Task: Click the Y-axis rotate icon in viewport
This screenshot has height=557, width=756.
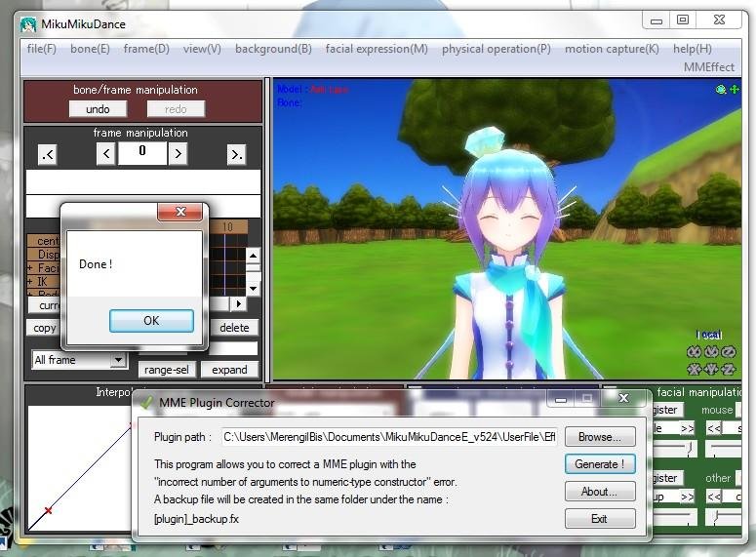Action: 711,352
